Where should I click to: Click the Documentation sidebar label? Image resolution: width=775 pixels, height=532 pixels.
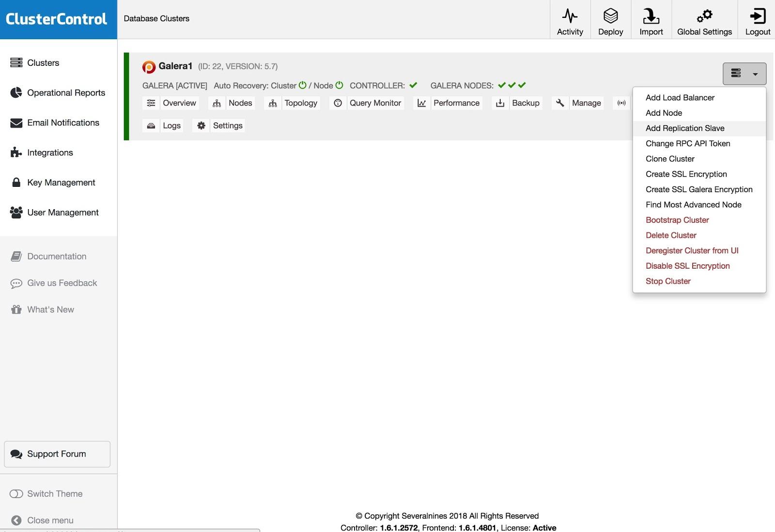pyautogui.click(x=57, y=257)
